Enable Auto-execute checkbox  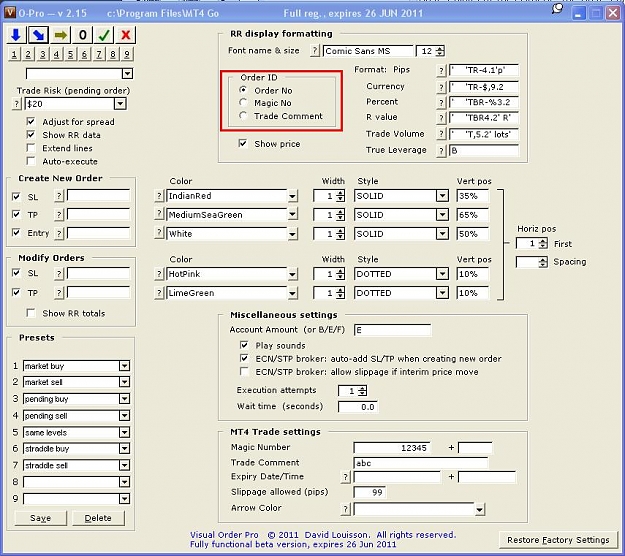tap(31, 161)
